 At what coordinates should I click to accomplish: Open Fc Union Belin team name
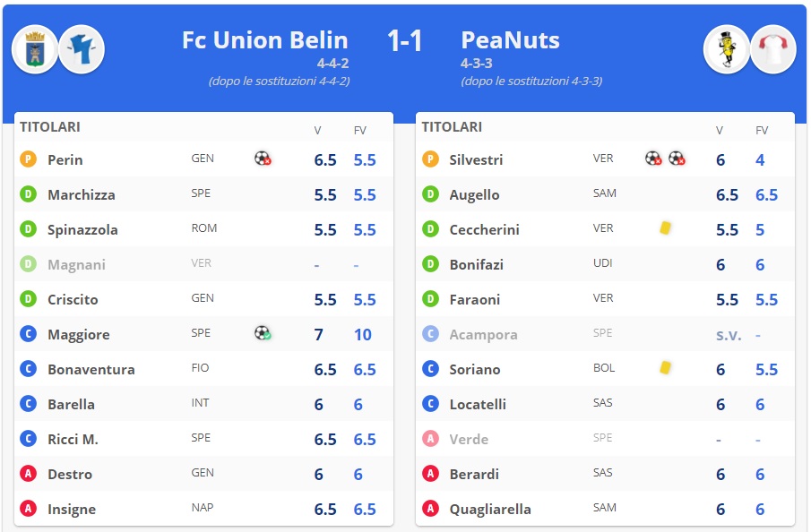tap(264, 40)
